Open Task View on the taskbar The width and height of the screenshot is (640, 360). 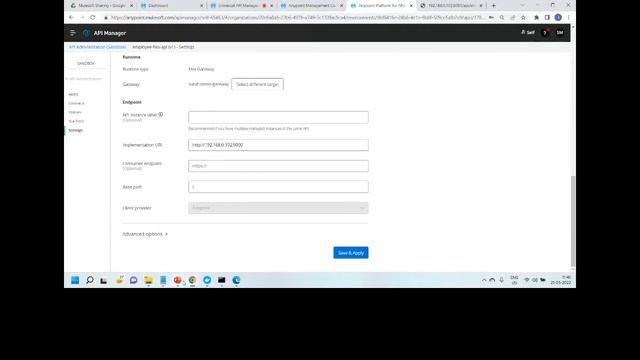[104, 280]
